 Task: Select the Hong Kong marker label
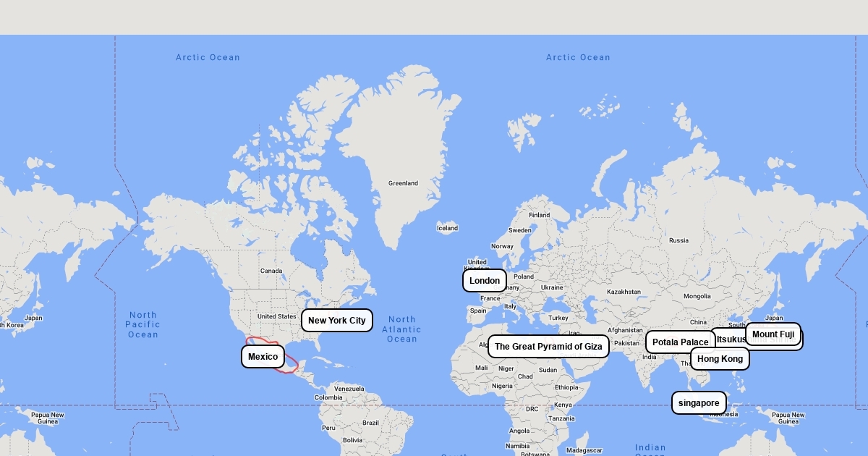coord(719,359)
